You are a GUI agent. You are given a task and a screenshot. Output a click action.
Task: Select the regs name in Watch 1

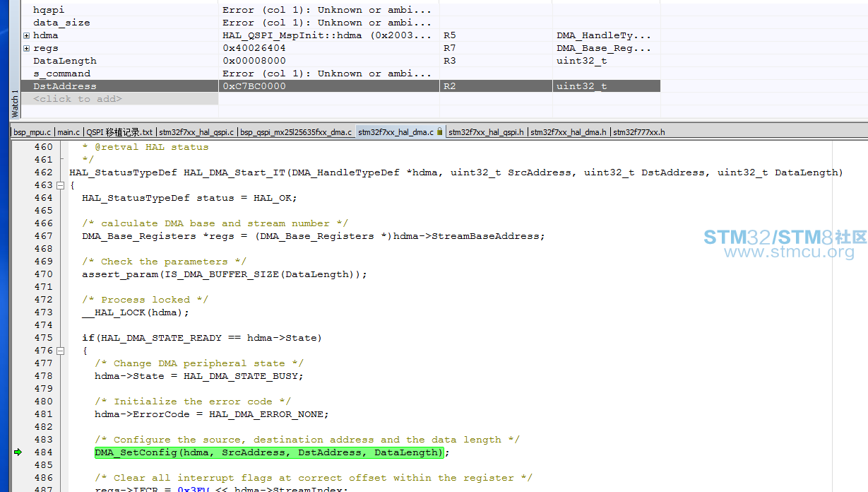tap(46, 48)
